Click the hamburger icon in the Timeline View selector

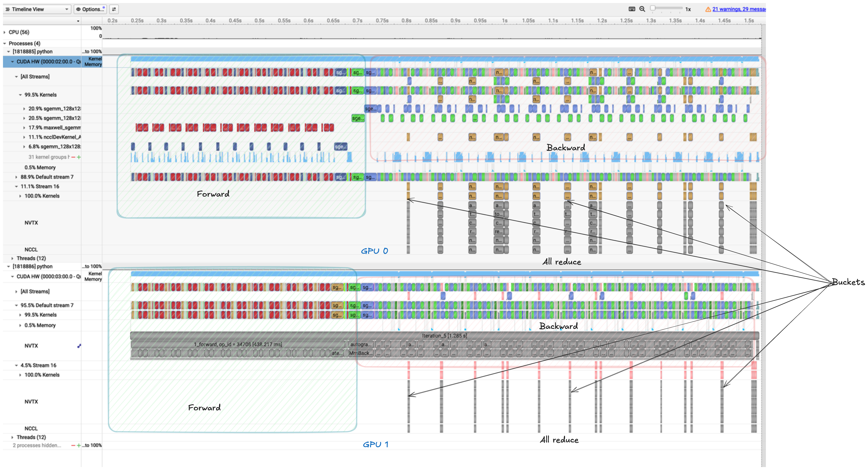pos(8,9)
